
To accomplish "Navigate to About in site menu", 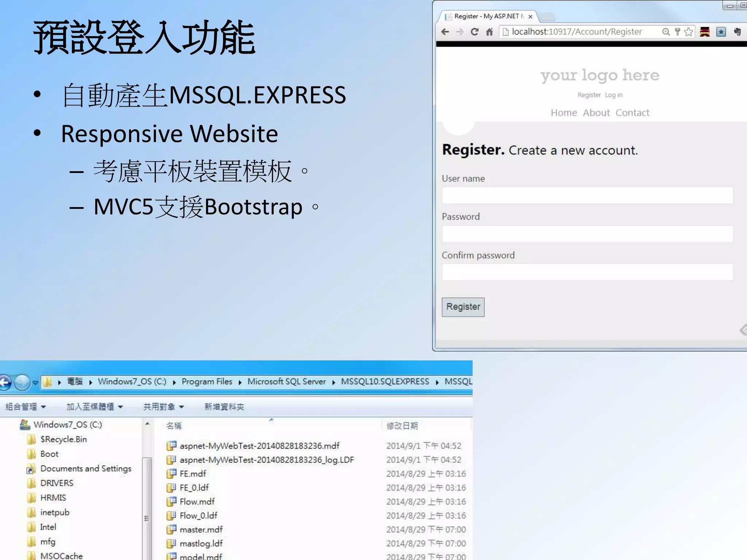I will coord(596,113).
